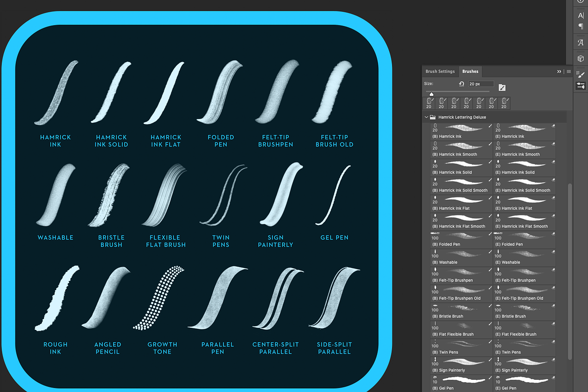Select the (B) Flat Flexible Brush
This screenshot has width=588, height=392.
coord(462,330)
